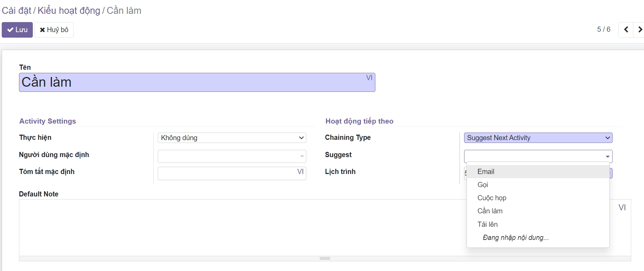Grab the Default Note resize handle
The height and width of the screenshot is (271, 644).
pyautogui.click(x=325, y=258)
